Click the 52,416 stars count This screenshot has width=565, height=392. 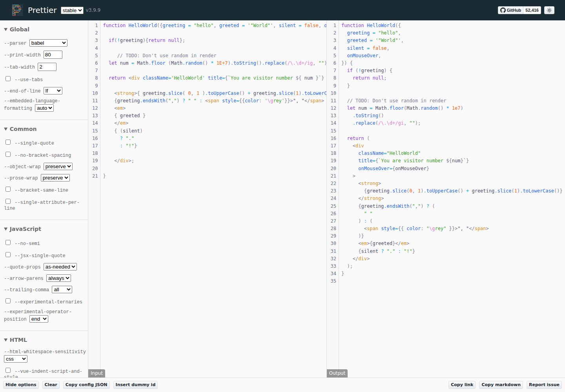coord(532,10)
